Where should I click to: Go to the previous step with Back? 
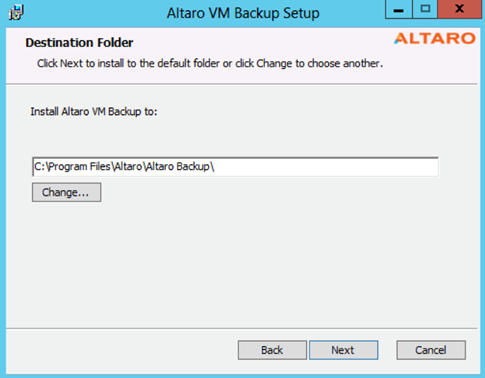click(272, 350)
